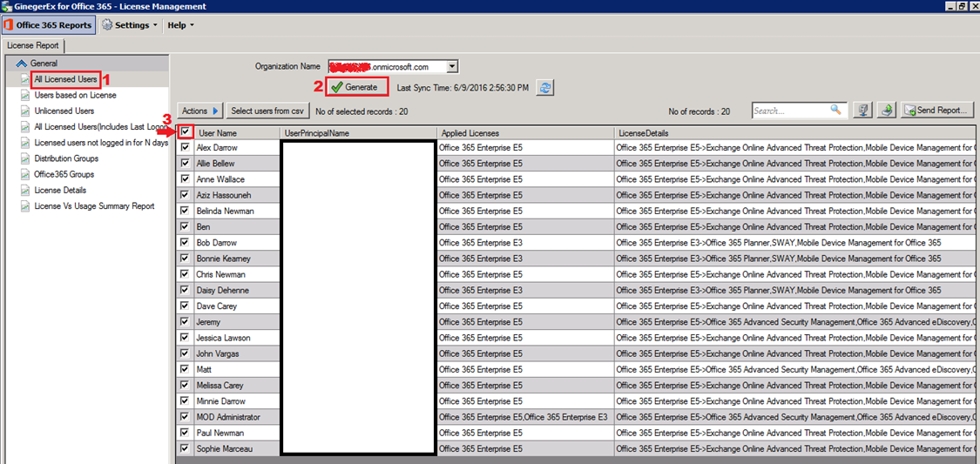Viewport: 980px width, 464px height.
Task: Sort by UserPrincipalName column header
Action: 359,133
